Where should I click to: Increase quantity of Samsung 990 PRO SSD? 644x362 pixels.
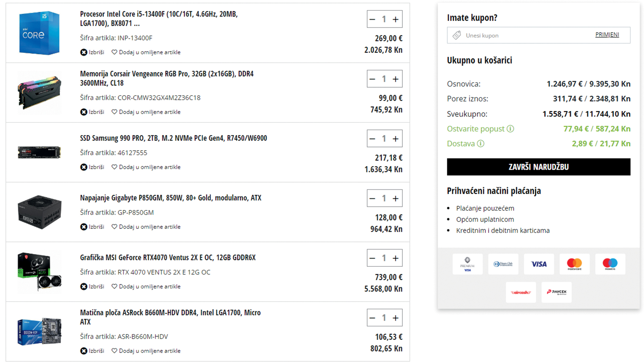pyautogui.click(x=396, y=139)
